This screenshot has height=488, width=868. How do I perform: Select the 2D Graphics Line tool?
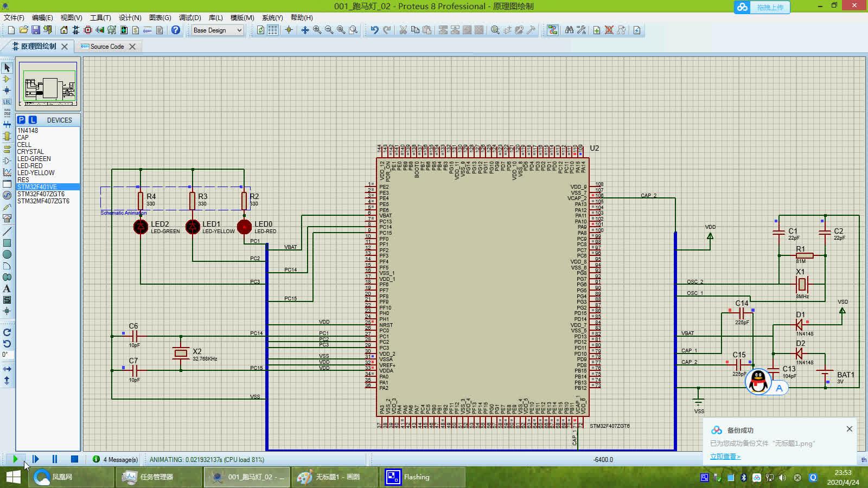[x=7, y=232]
